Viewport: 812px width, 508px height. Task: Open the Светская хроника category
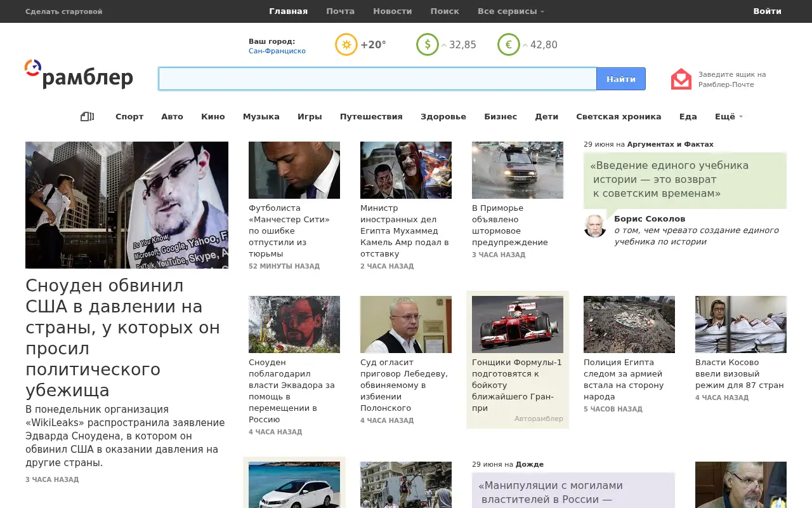click(x=619, y=116)
